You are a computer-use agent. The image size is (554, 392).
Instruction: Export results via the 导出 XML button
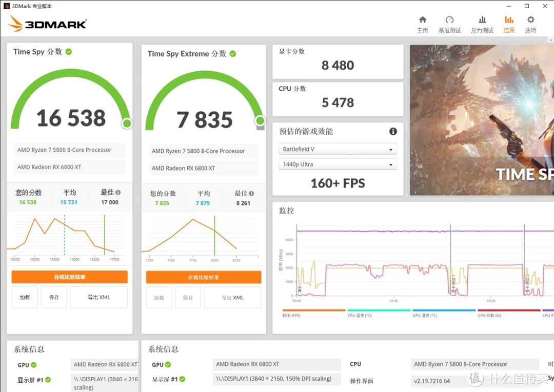98,297
